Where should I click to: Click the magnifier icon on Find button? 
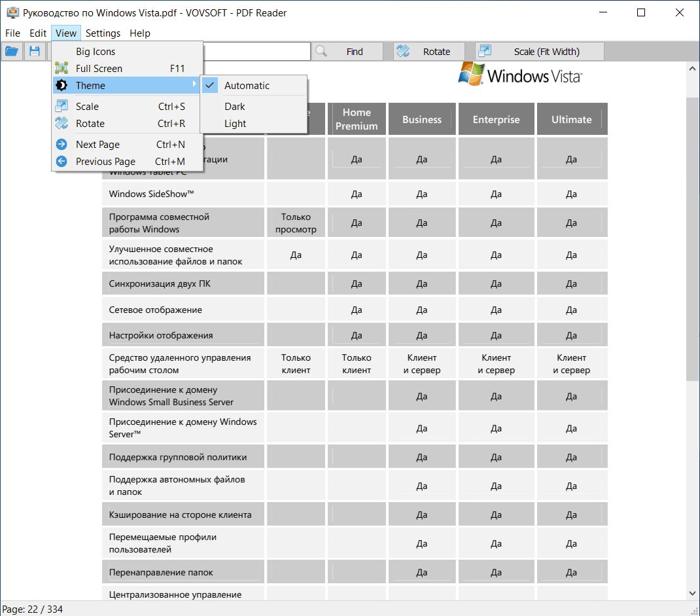[321, 51]
